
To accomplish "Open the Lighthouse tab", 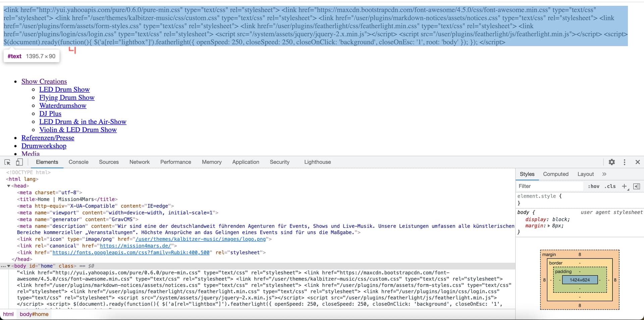I will pyautogui.click(x=317, y=162).
